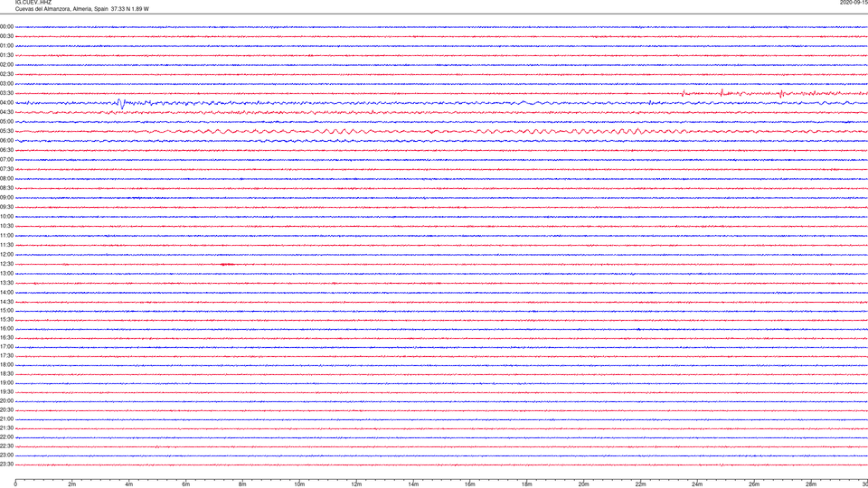Viewport: 868px width, 488px height.
Task: Click the 6m tick label on x-axis
Action: click(x=185, y=484)
